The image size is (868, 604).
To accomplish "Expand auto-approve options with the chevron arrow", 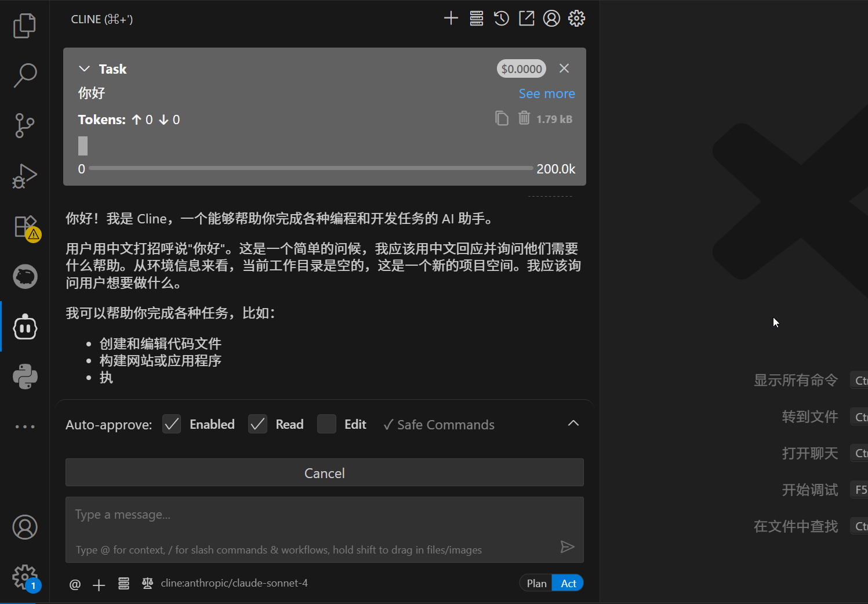I will point(573,424).
